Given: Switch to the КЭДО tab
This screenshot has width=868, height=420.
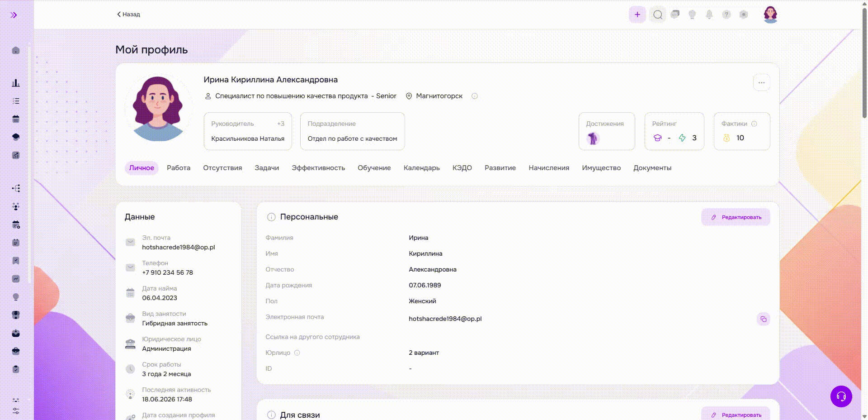Looking at the screenshot, I should click(462, 168).
